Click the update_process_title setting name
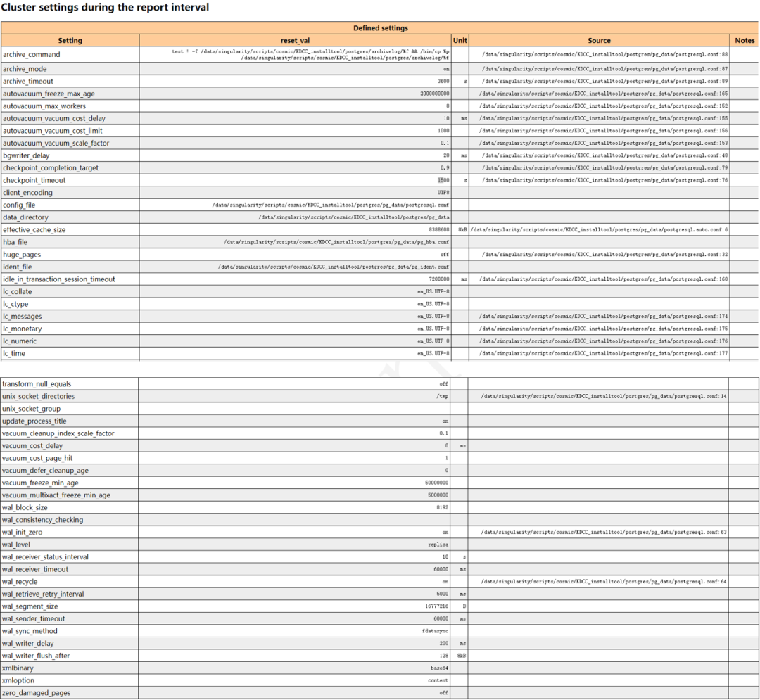760x700 pixels. coord(34,421)
